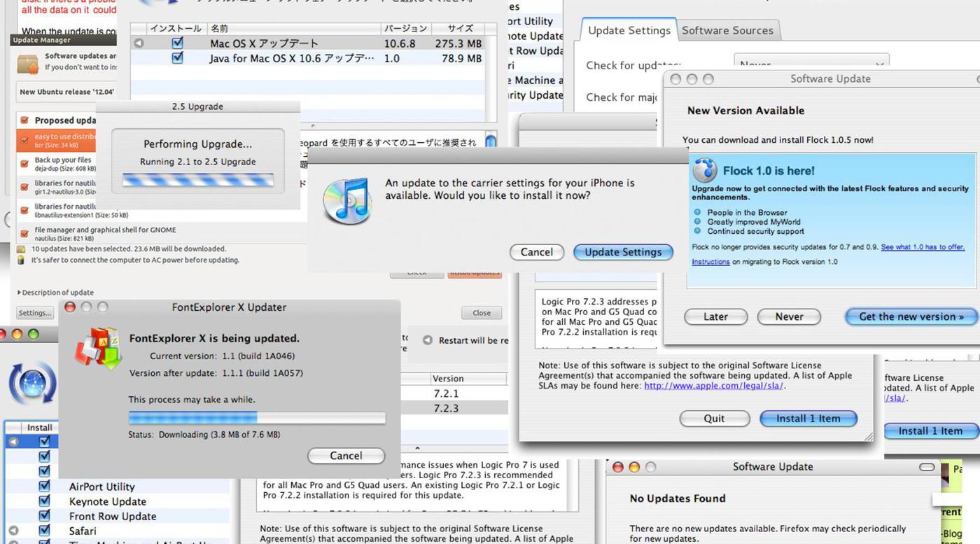
Task: Click the Update Settings button in the iPhone dialog
Action: (623, 252)
